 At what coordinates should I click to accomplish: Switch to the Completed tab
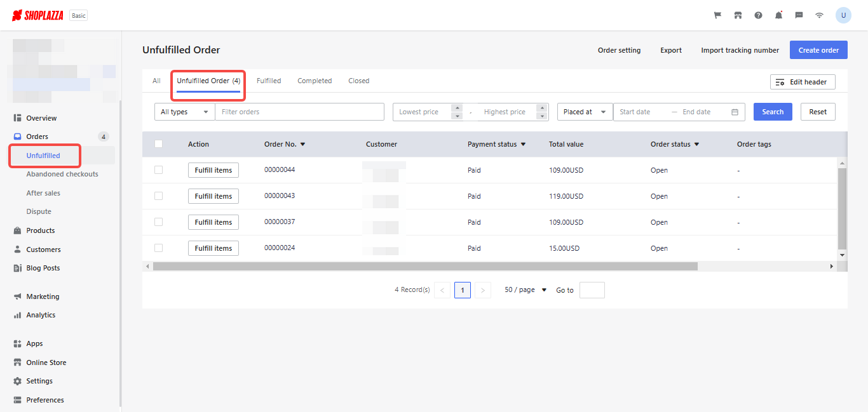[x=315, y=81]
